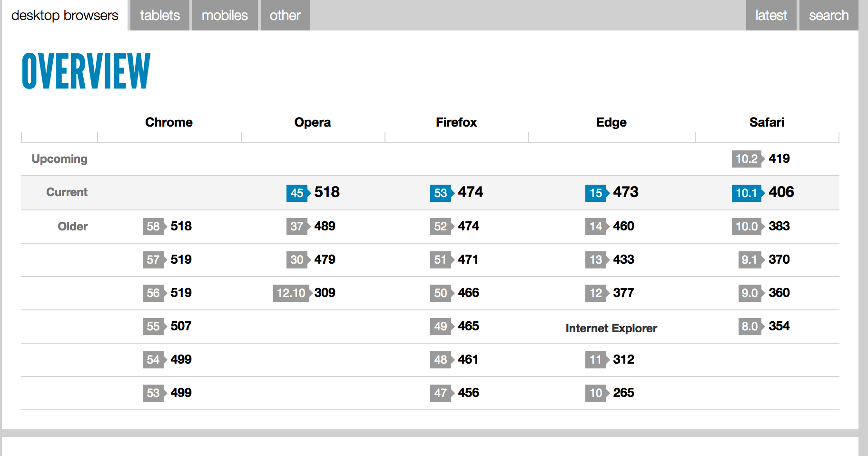
Task: Click the OVERVIEW heading
Action: (86, 70)
